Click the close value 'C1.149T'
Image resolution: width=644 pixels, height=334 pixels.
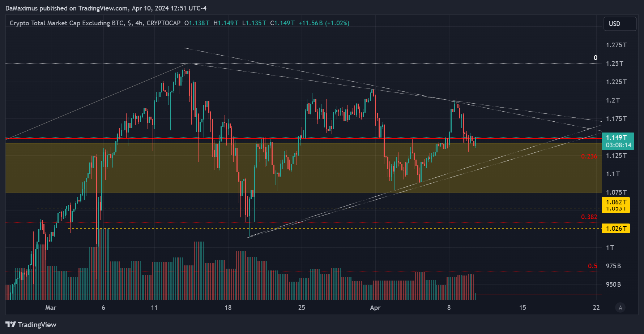[282, 23]
